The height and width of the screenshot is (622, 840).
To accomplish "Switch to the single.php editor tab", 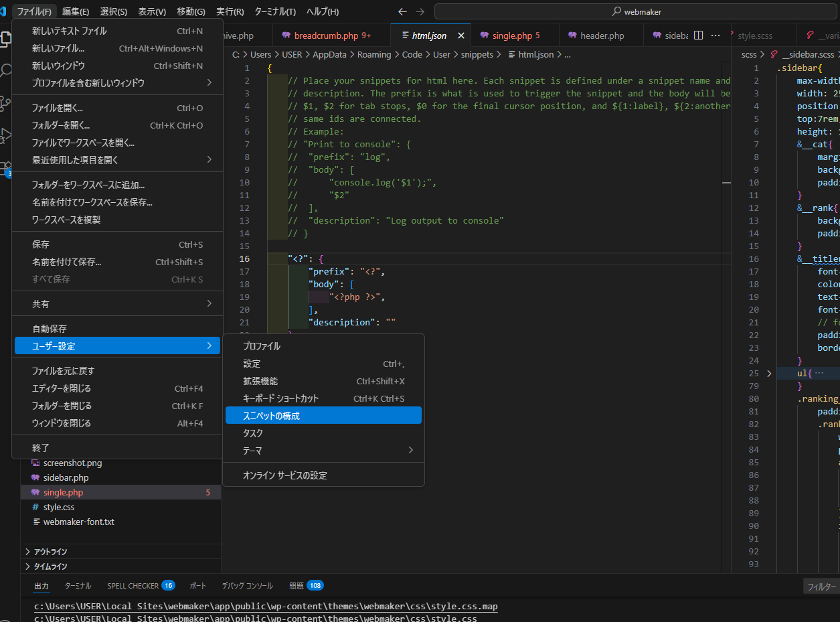I will 511,35.
